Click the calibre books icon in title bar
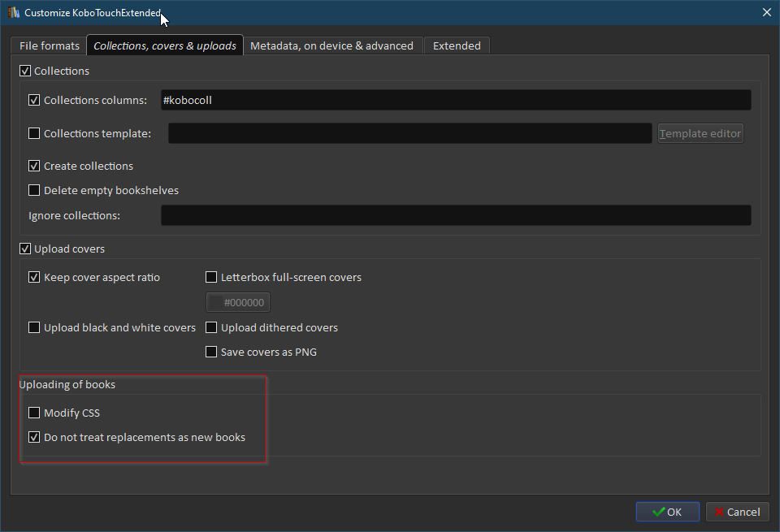Screen dimensions: 780x532 click(14, 12)
